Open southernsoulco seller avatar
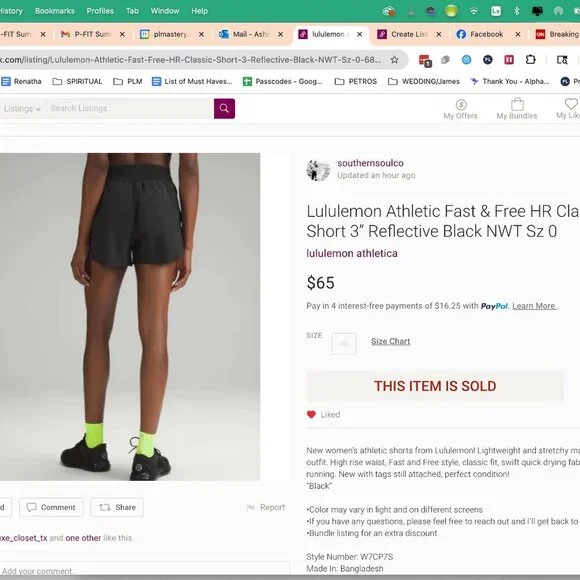 (x=318, y=170)
